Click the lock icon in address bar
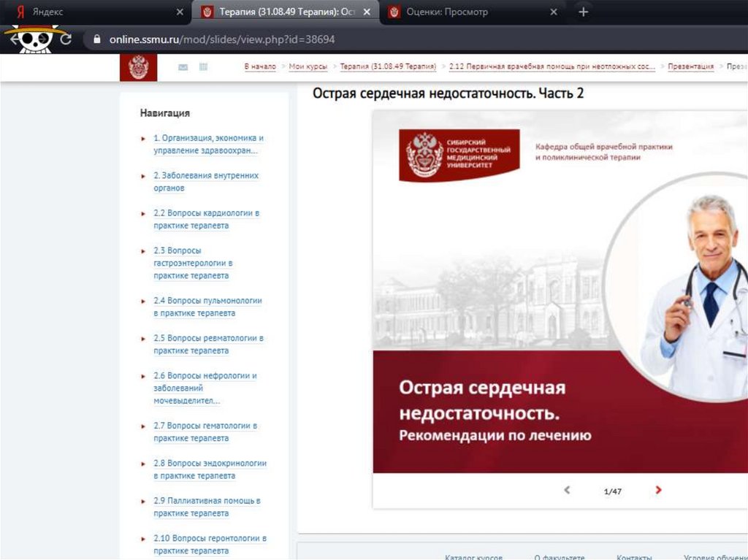 click(97, 39)
